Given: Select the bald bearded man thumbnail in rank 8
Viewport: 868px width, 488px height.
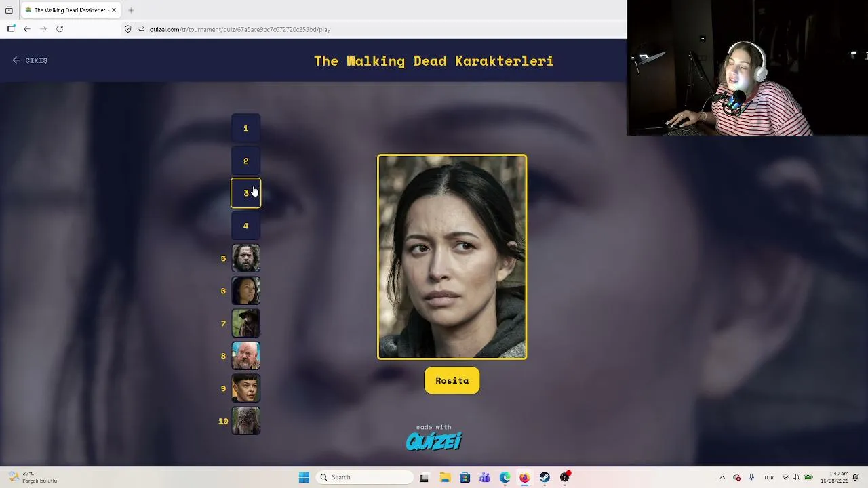Looking at the screenshot, I should pyautogui.click(x=246, y=356).
